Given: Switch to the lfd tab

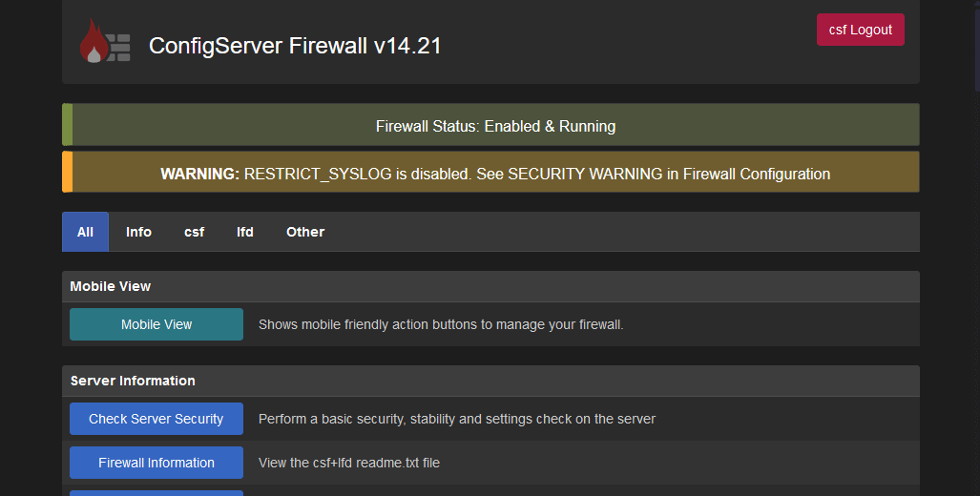Looking at the screenshot, I should (x=245, y=232).
